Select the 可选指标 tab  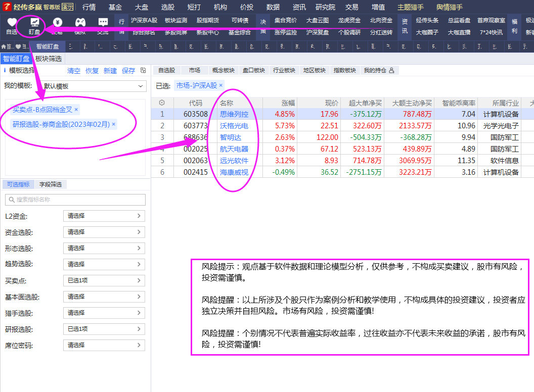click(x=18, y=184)
